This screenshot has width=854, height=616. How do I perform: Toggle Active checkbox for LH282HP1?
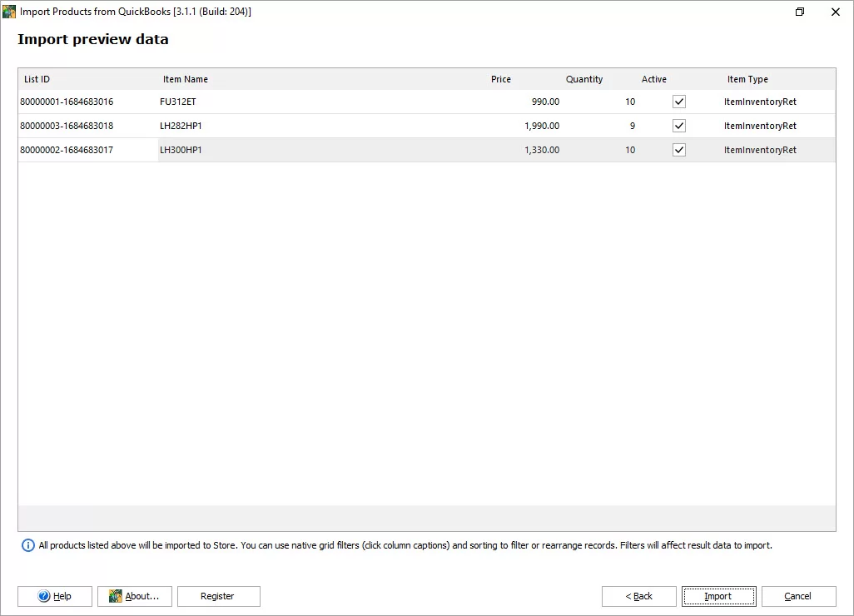tap(679, 126)
